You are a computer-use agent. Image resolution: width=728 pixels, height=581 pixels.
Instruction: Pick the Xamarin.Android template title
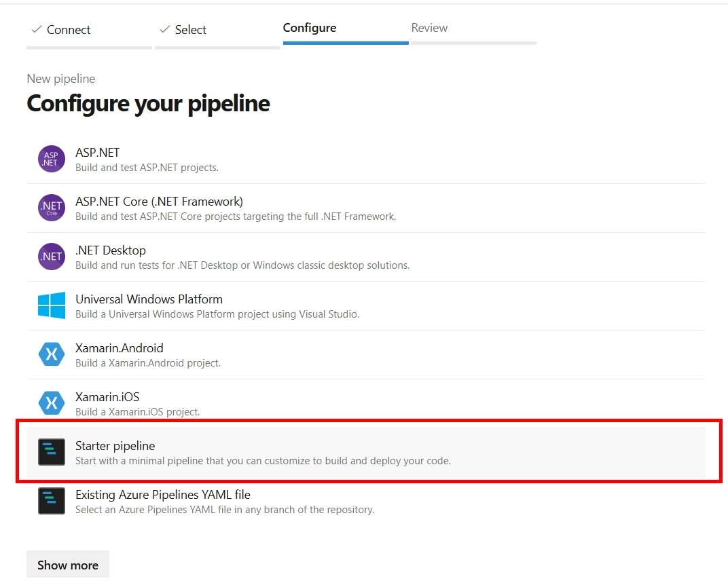click(120, 348)
